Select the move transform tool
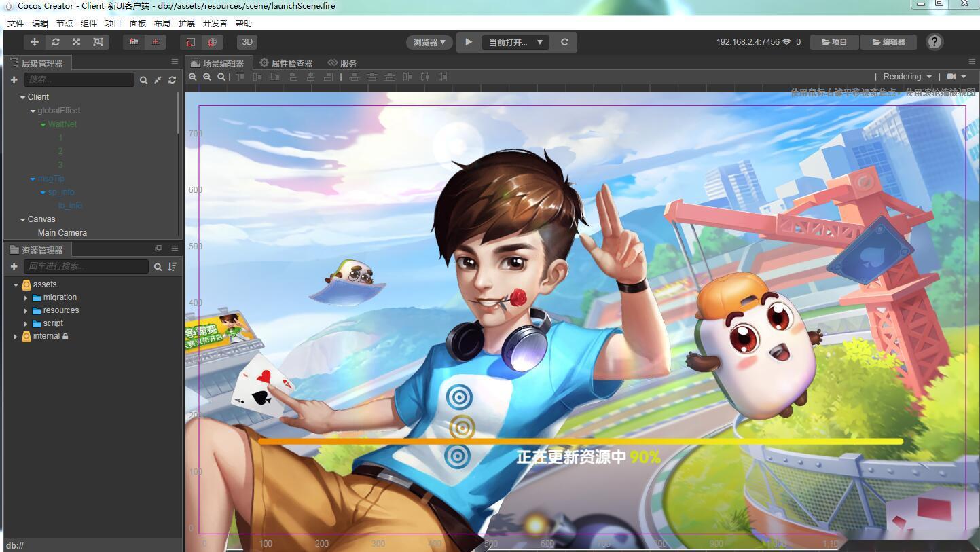Viewport: 980px width, 552px height. click(34, 42)
